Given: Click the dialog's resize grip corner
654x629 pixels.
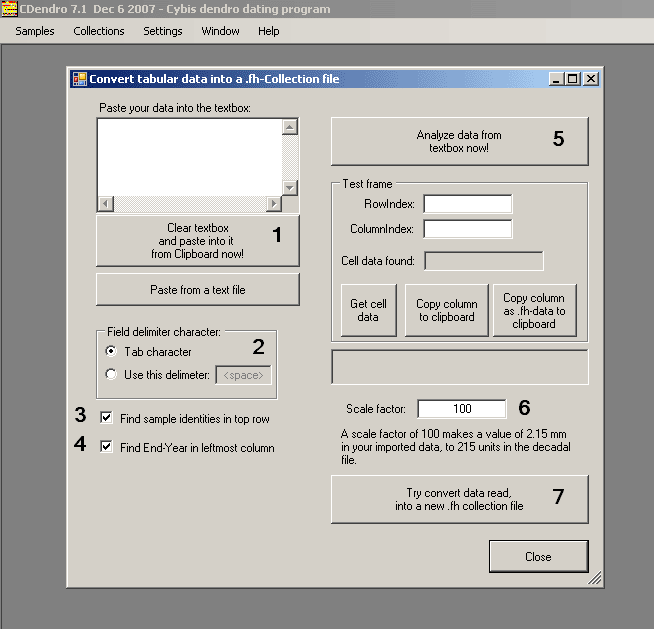Looking at the screenshot, I should pos(595,578).
